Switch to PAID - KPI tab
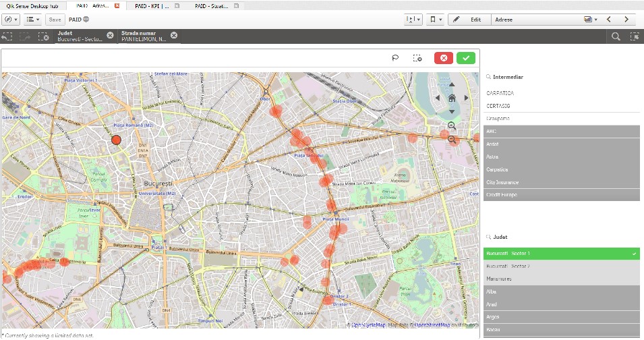Viewport: 644px width, 340px height. point(152,6)
